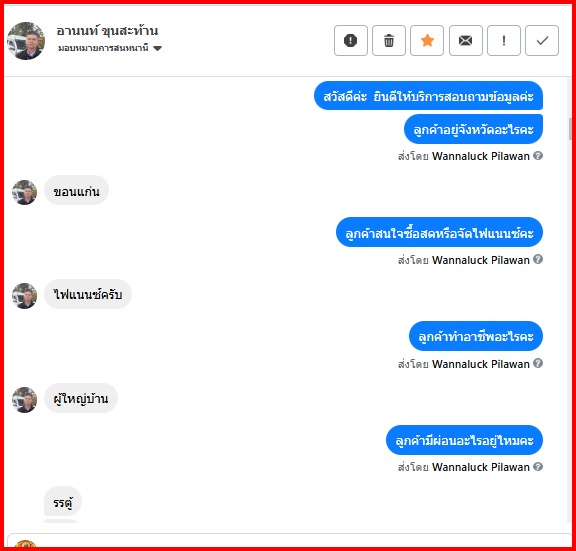Click customer avatar beside ไฟแนนซ์ครับ reply
The width and height of the screenshot is (576, 551).
coord(25,296)
